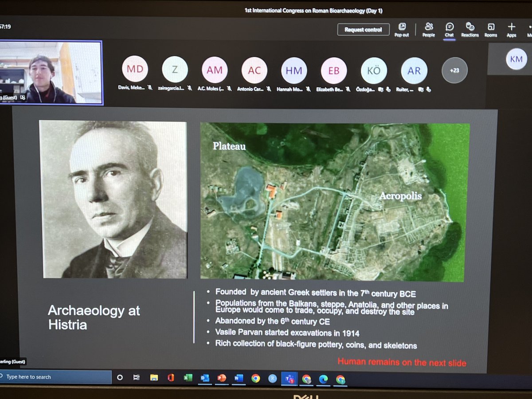Viewport: 532px width, 399px height.
Task: Select participant avatar KÖ (Özdoğa...)
Action: point(374,70)
